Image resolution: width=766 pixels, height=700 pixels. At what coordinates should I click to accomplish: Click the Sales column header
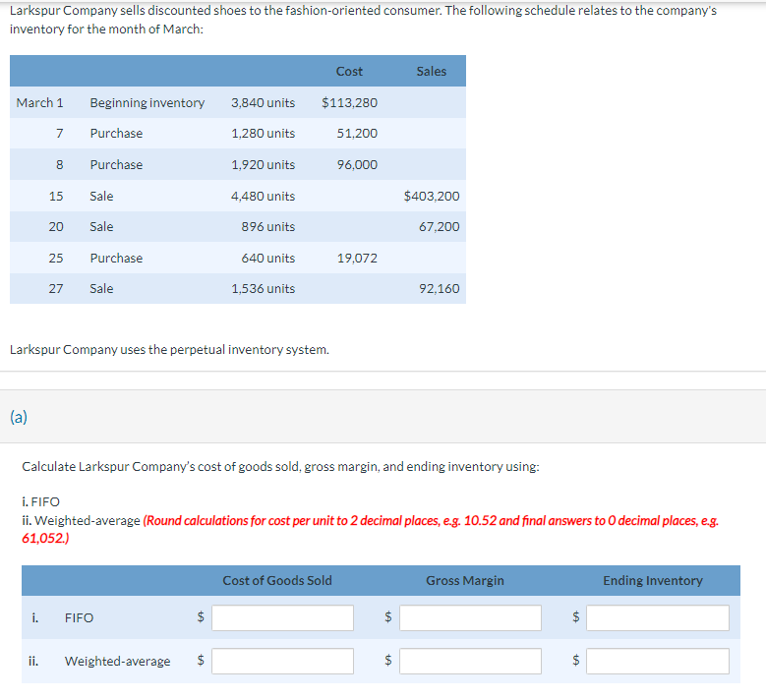coord(431,72)
